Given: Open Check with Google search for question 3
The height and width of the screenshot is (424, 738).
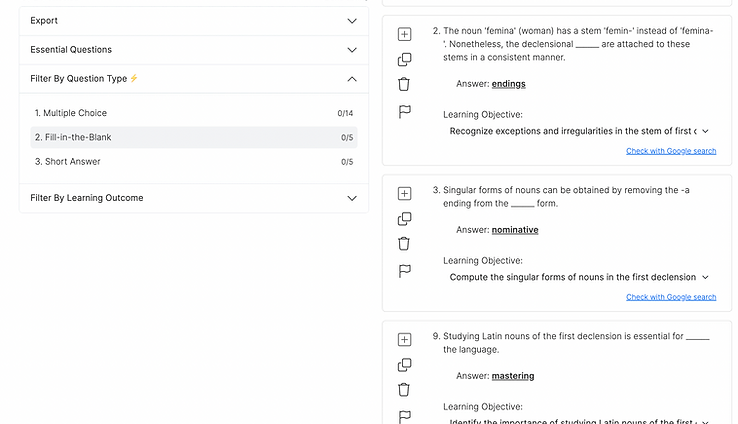Looking at the screenshot, I should click(671, 297).
